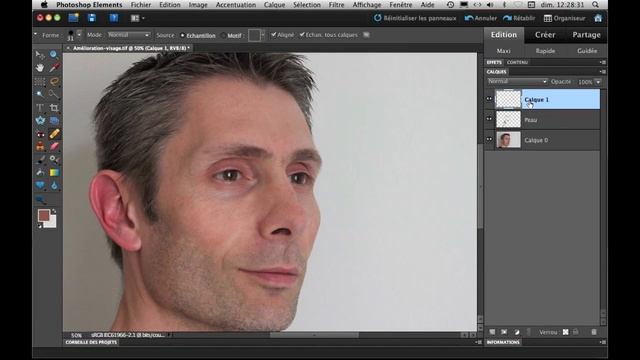Open the Filtre menu
Image resolution: width=640 pixels, height=360 pixels.
(x=336, y=5)
